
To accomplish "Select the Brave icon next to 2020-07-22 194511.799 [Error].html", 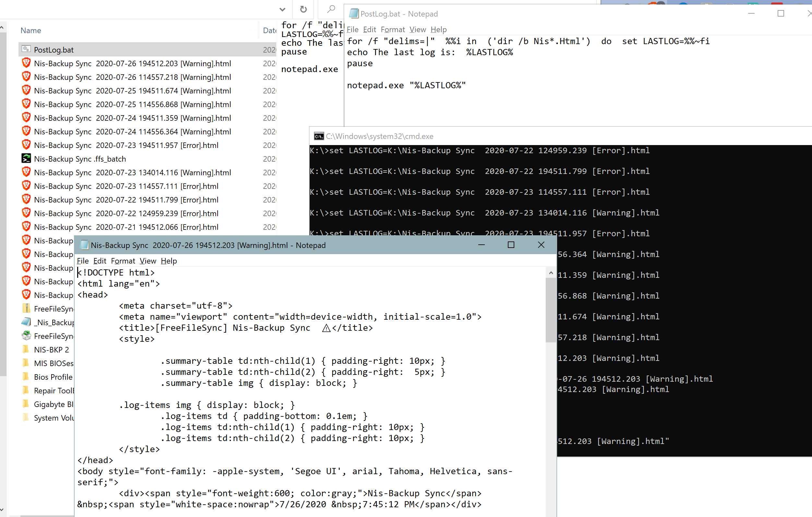I will [x=26, y=200].
